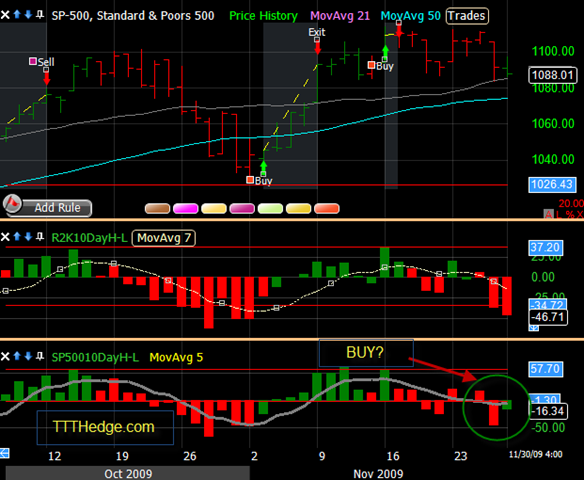Click the red A scale icon

[548, 214]
